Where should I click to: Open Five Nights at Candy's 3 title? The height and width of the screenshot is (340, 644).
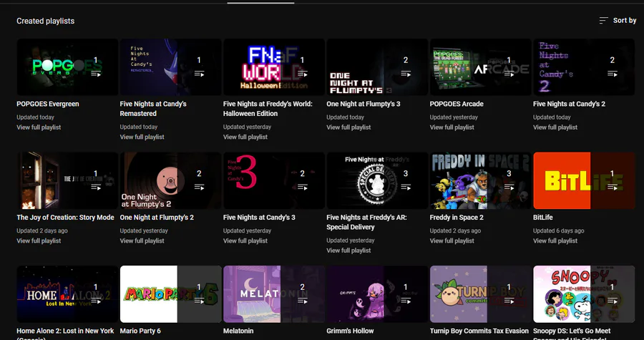(259, 217)
